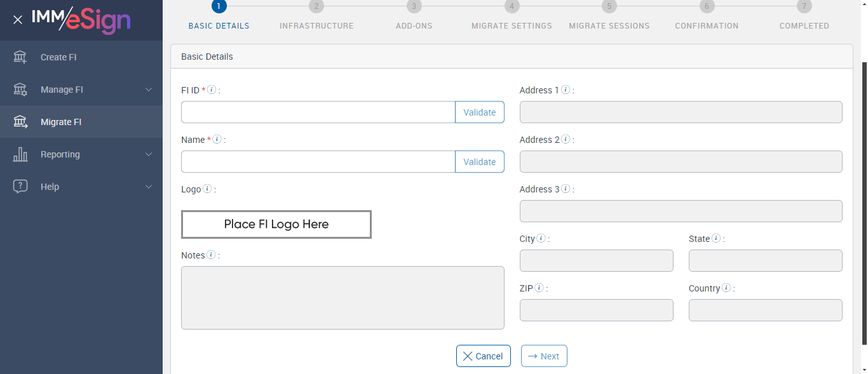Click the info icon next to Address 1

(566, 90)
